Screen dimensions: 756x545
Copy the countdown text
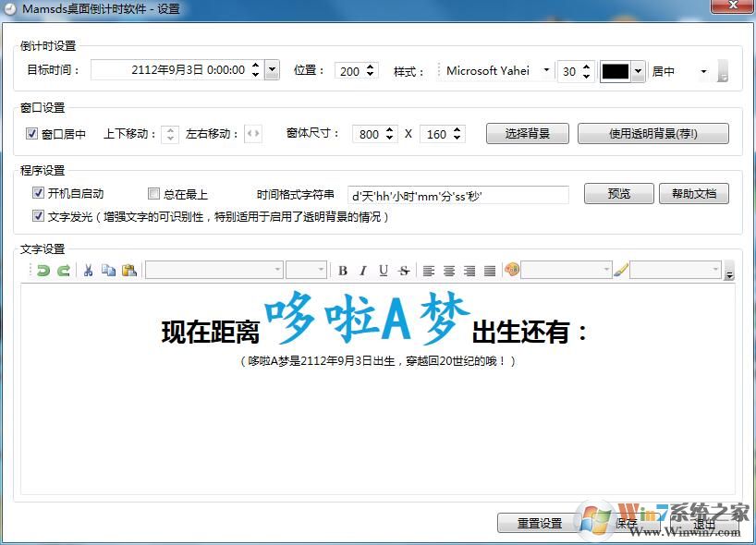click(x=109, y=270)
